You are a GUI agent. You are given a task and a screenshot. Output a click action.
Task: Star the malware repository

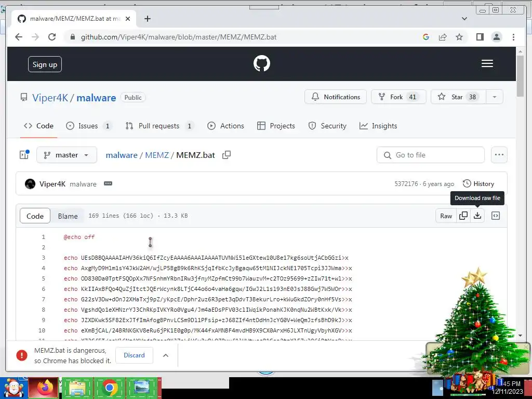459,97
